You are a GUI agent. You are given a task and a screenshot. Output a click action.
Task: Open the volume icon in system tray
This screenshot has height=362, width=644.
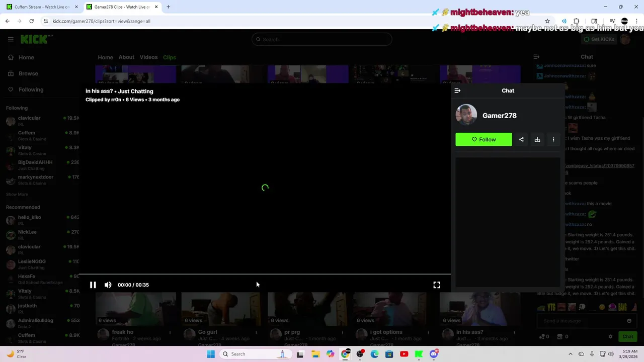click(x=612, y=354)
